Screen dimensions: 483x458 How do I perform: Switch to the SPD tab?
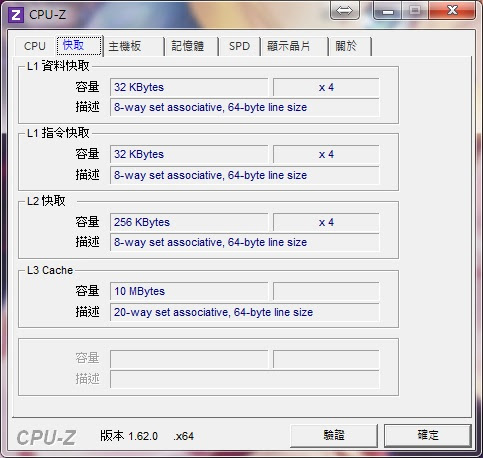tap(239, 46)
